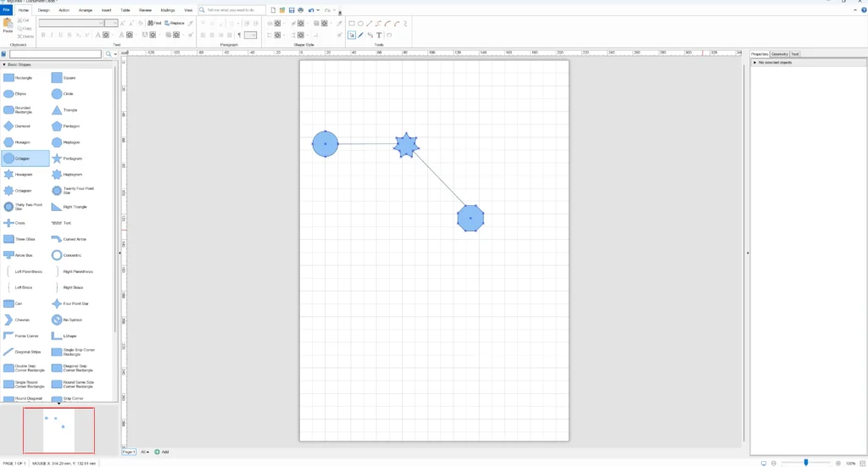Select the Page-1 tab
868x467 pixels.
129,452
